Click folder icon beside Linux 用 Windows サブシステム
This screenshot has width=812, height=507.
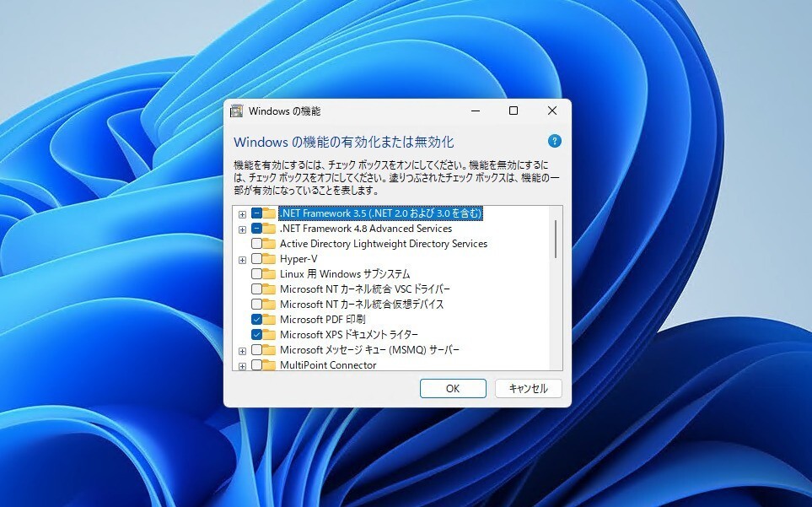pyautogui.click(x=269, y=273)
